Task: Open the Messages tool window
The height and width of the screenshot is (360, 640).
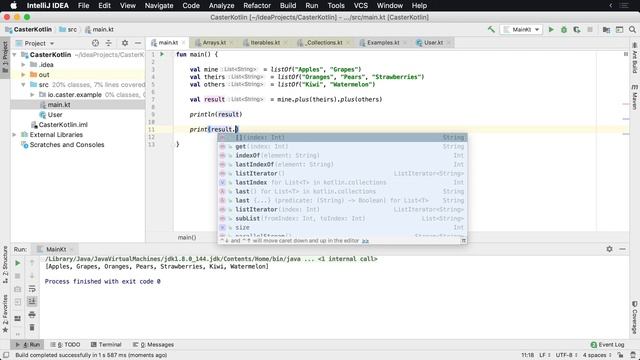Action: pos(153,345)
